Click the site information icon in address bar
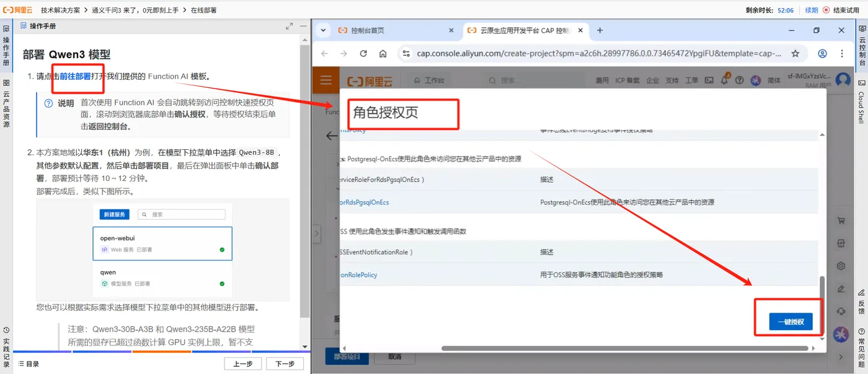868x374 pixels. (x=406, y=54)
